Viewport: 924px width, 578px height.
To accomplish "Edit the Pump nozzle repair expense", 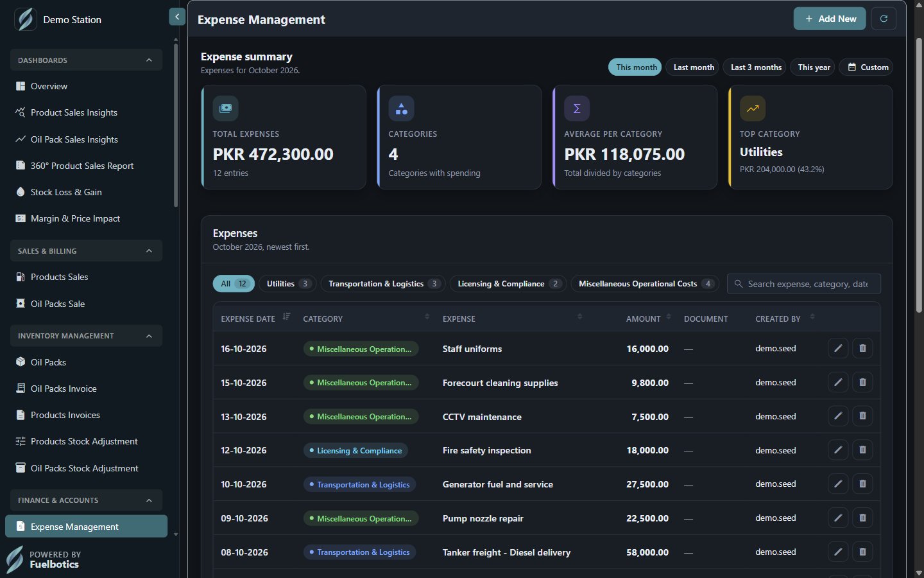I will (x=838, y=518).
